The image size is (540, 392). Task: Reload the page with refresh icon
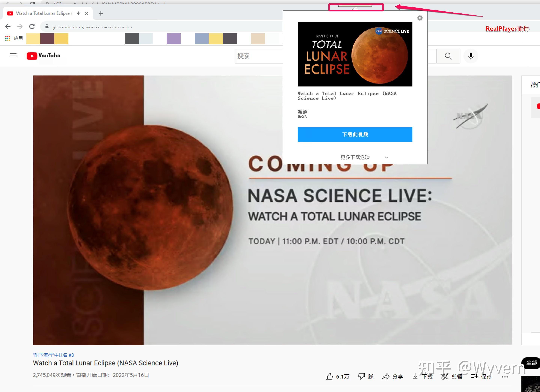(32, 26)
